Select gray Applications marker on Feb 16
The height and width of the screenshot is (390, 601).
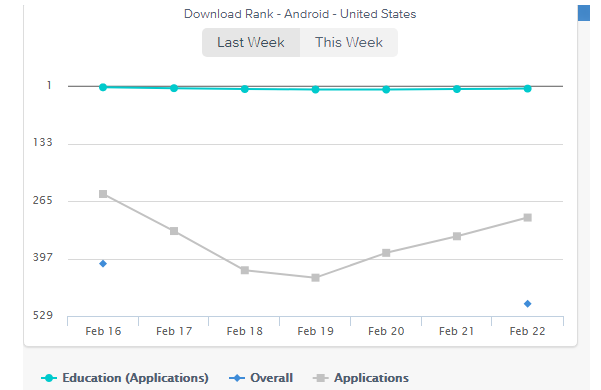click(103, 194)
